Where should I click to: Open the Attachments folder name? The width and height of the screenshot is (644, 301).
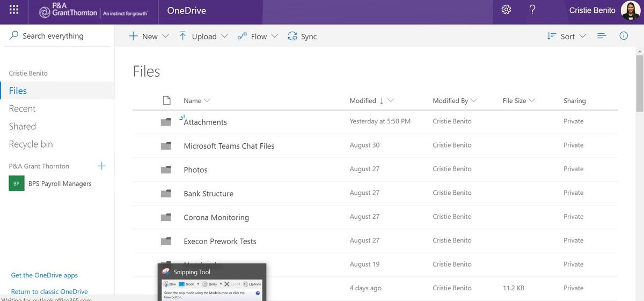[205, 122]
